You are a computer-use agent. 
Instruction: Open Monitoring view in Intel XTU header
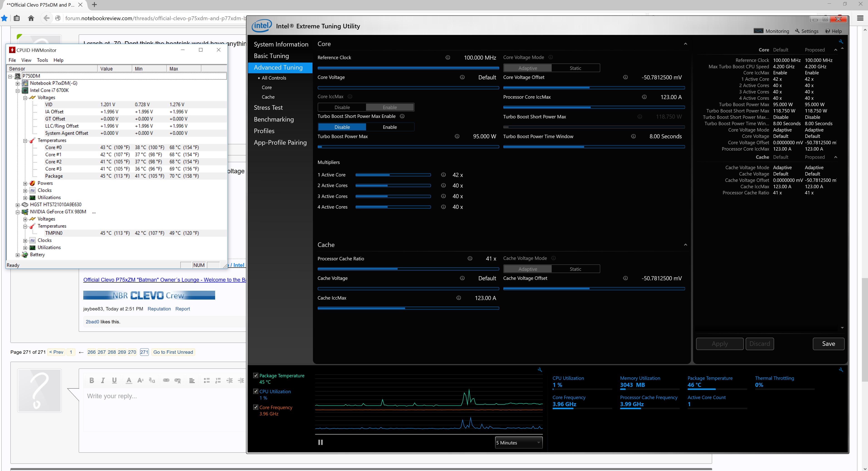771,31
